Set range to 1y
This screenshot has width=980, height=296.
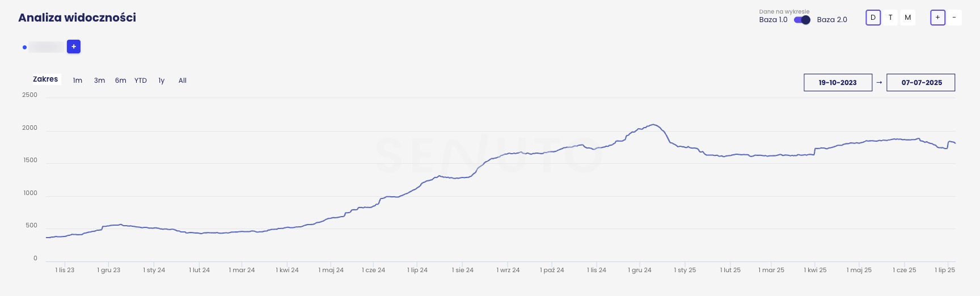click(162, 81)
